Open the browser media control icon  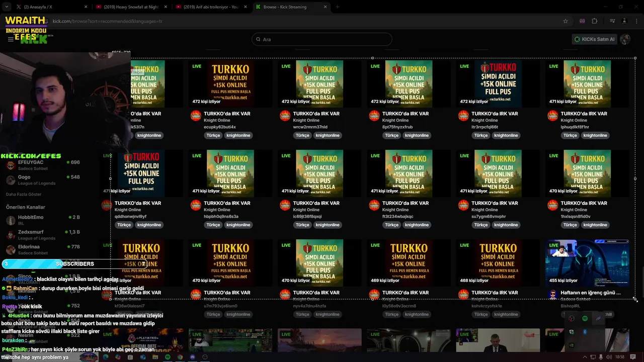612,21
